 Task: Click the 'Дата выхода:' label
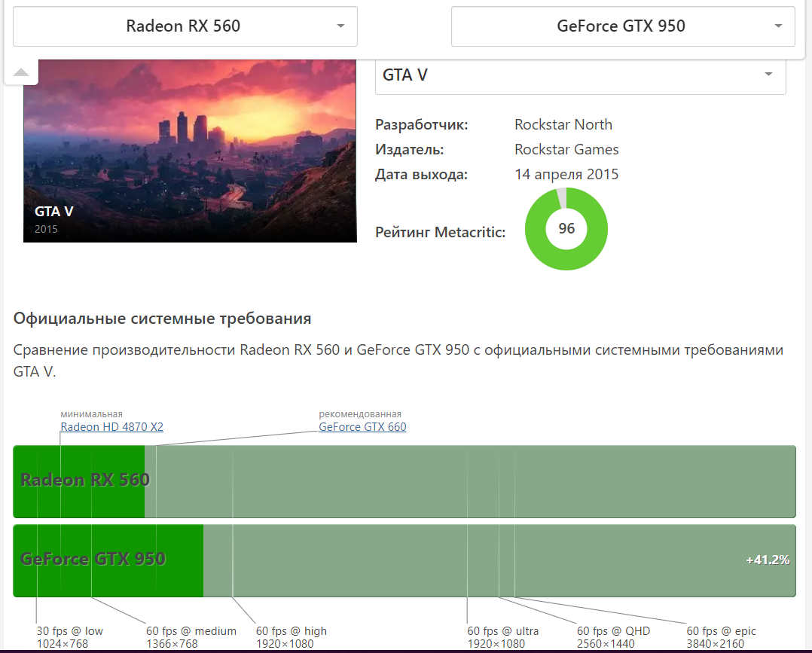422,174
